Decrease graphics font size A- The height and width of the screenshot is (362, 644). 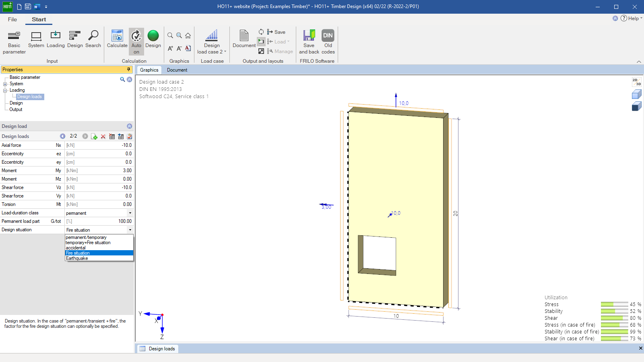(x=179, y=48)
